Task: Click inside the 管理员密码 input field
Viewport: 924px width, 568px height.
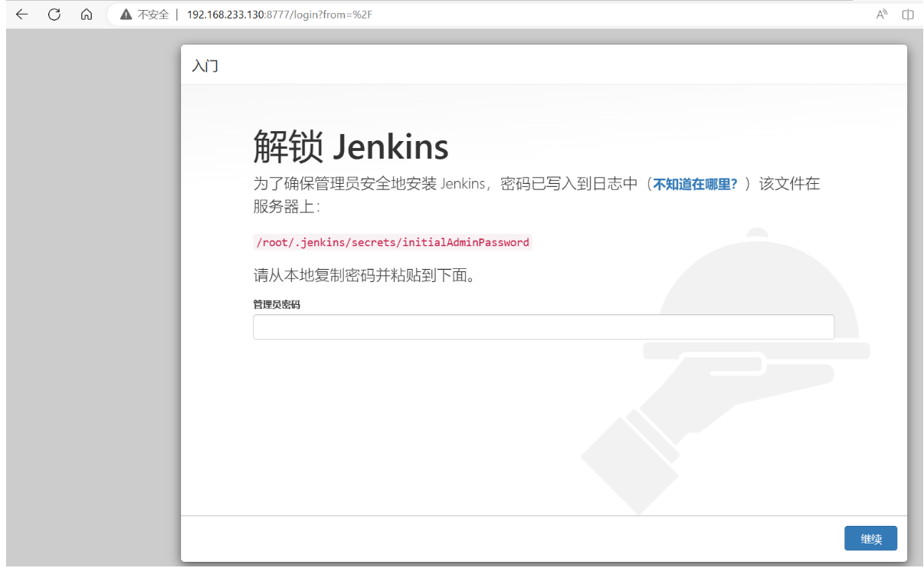Action: point(543,327)
